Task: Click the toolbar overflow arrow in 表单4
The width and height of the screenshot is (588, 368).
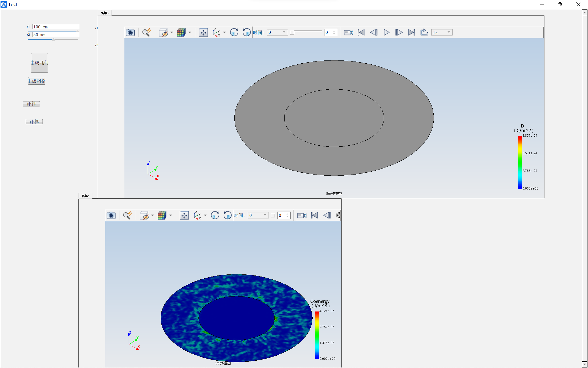Action: (x=338, y=215)
